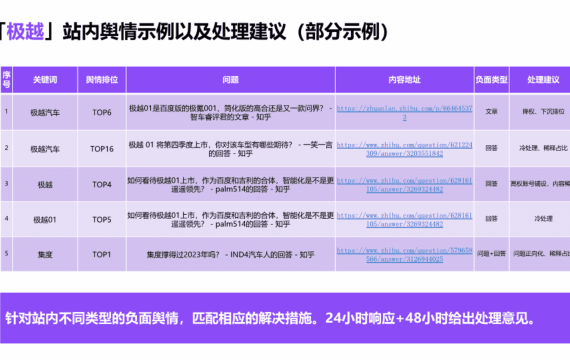Select the 高权账号铺设 suggestion cell
This screenshot has height=360, width=570.
click(x=540, y=184)
